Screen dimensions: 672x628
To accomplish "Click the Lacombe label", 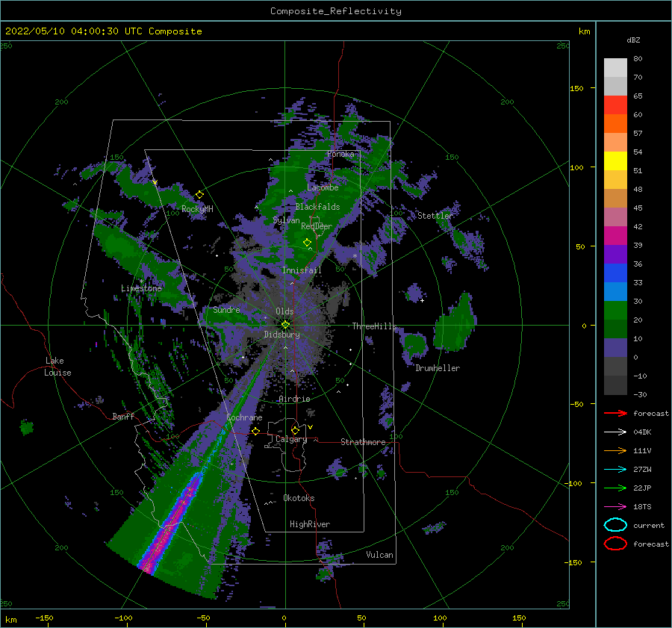I will (x=323, y=187).
